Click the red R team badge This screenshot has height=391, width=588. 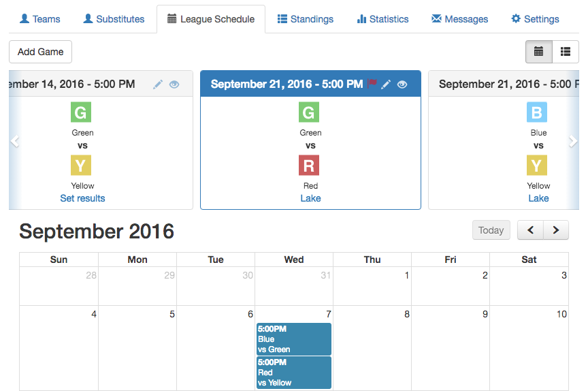[308, 166]
